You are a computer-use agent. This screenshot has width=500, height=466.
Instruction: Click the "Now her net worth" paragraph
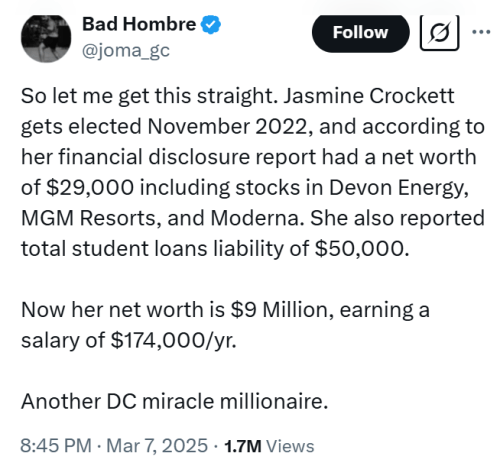pyautogui.click(x=225, y=325)
